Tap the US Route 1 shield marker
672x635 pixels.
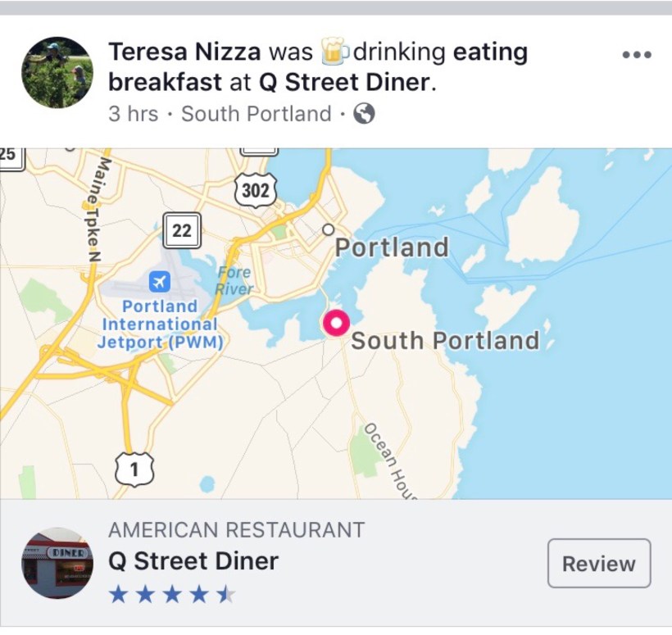point(134,469)
